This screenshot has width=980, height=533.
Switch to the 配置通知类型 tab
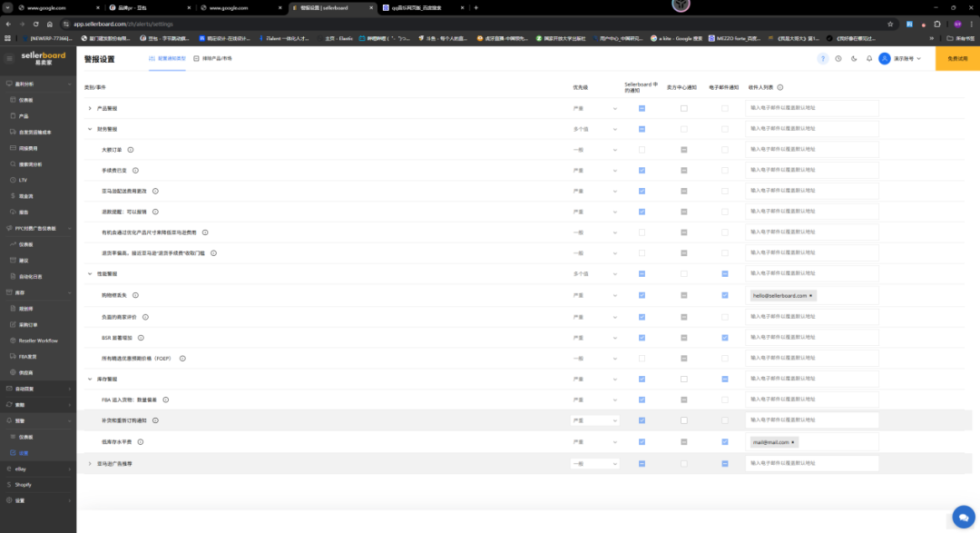coord(168,59)
